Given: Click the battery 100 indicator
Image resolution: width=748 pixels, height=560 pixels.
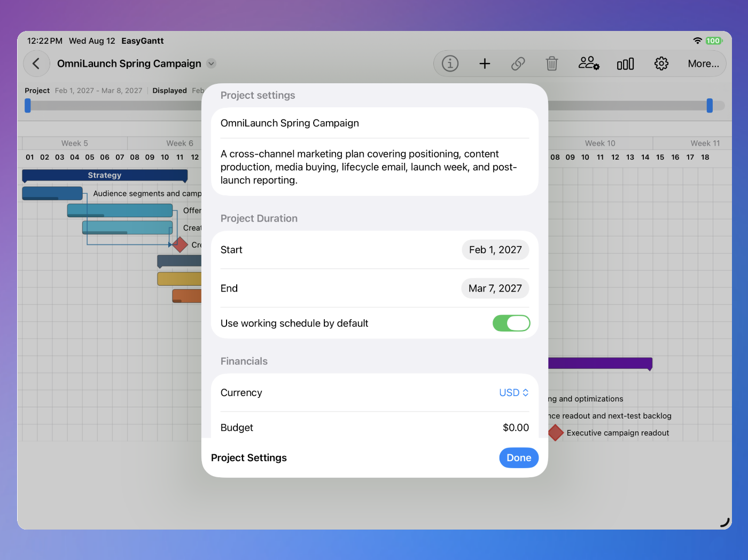Looking at the screenshot, I should [713, 41].
